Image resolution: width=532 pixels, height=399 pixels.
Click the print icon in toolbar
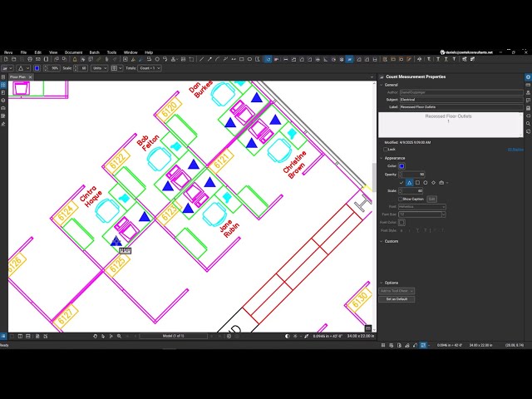click(x=30, y=59)
